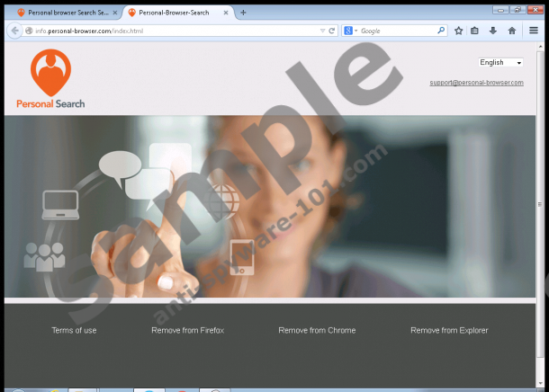Screen dimensions: 549x392
Task: Click the Personal Search logo
Action: [x=50, y=80]
